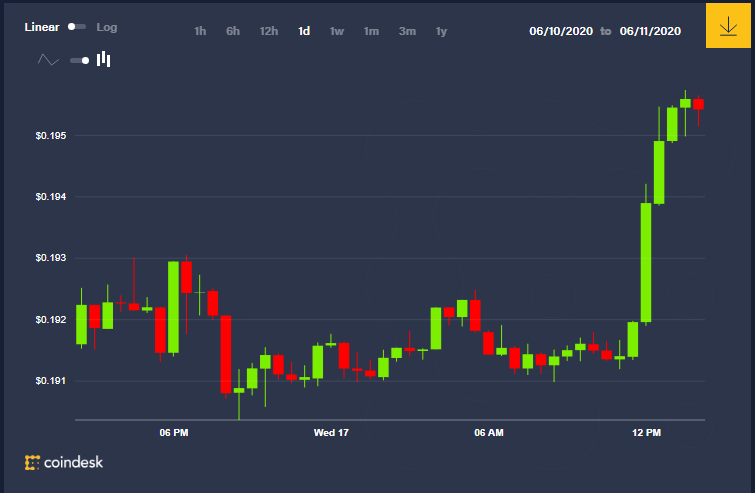Click the $0.192 price axis label

pos(51,320)
